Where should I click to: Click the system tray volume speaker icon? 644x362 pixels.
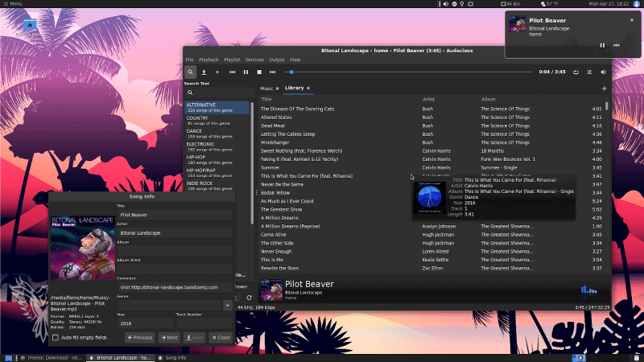pyautogui.click(x=446, y=4)
